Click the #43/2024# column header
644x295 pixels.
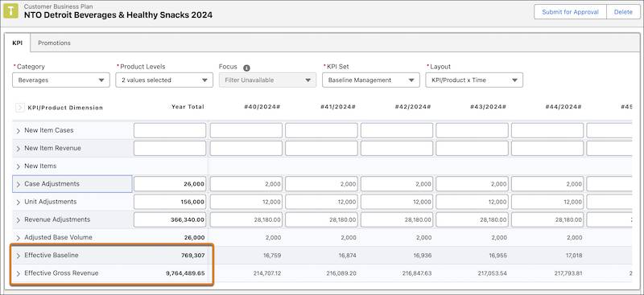coord(488,107)
